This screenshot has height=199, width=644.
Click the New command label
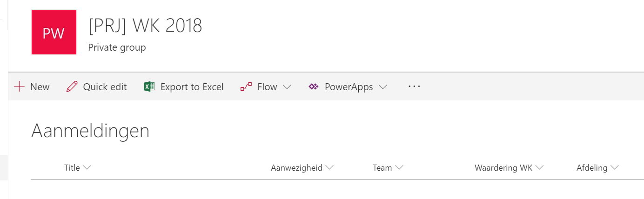[x=40, y=86]
